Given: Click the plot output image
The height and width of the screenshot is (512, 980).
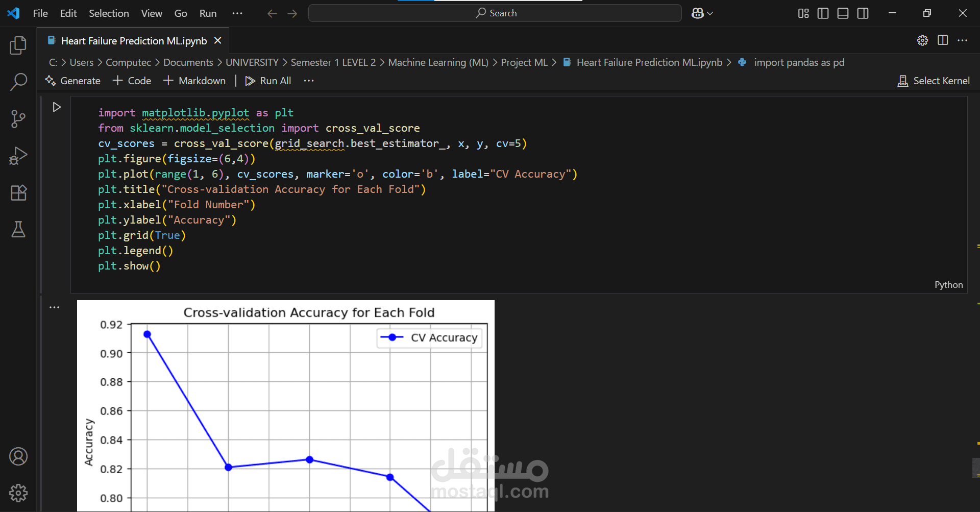Looking at the screenshot, I should click(x=286, y=406).
